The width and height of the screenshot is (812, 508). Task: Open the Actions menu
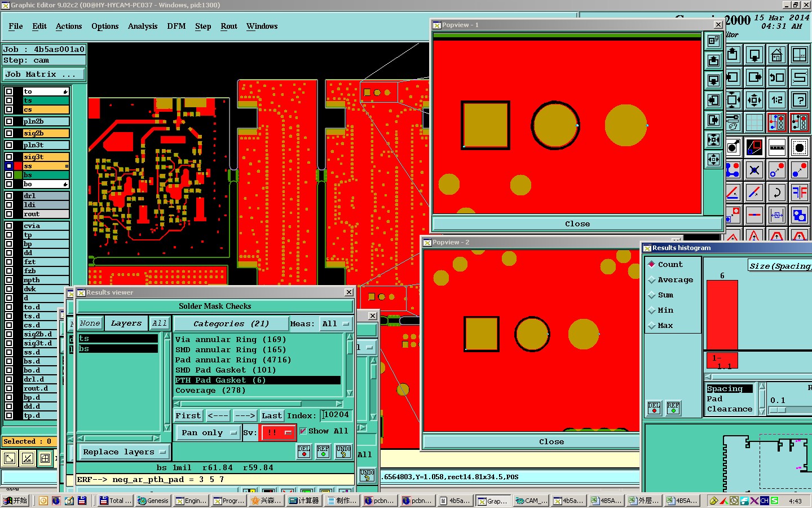(69, 26)
